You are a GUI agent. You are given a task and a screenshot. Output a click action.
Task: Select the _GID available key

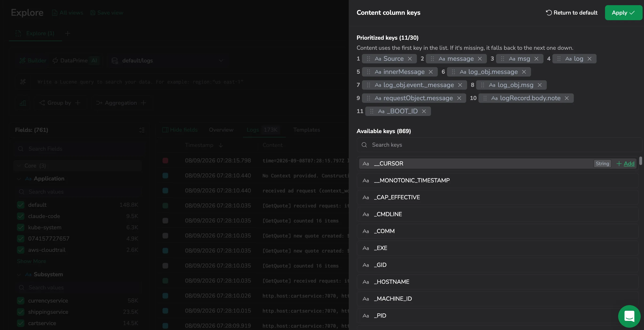click(497, 265)
